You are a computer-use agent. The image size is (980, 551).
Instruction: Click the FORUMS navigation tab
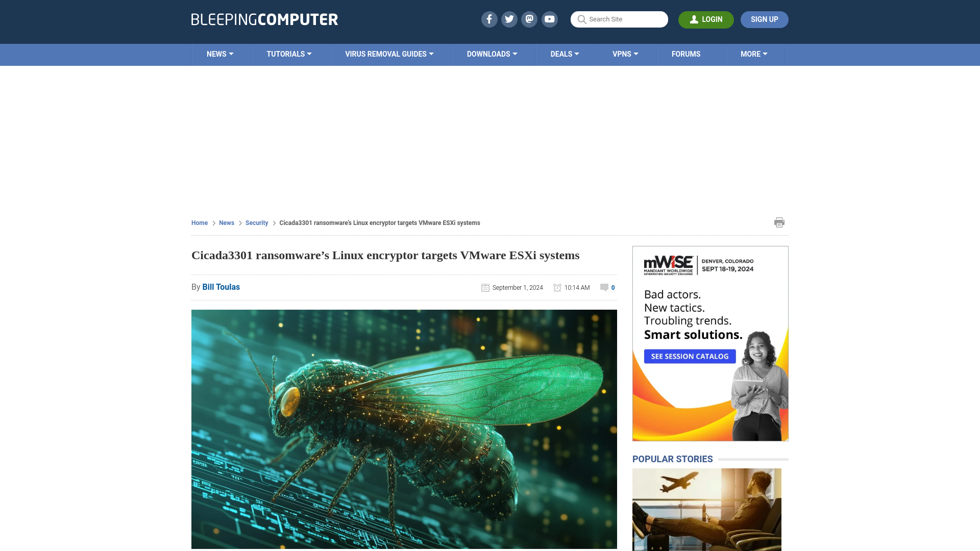686,54
